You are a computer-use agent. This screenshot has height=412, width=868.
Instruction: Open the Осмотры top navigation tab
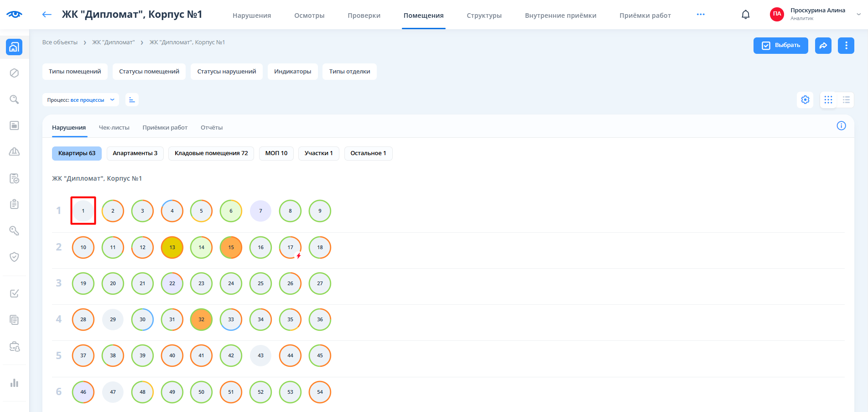click(x=309, y=16)
